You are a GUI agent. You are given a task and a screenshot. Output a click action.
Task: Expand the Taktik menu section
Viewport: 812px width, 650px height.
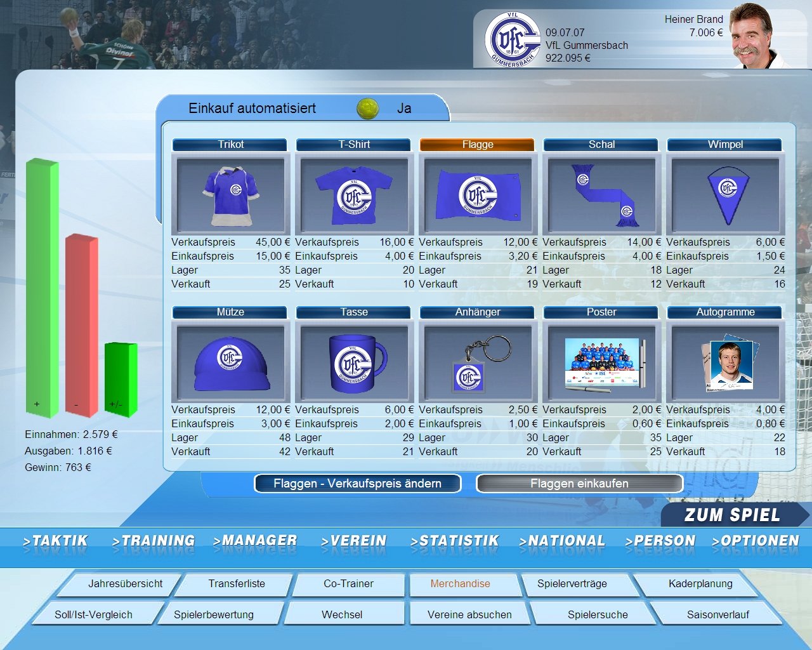[x=55, y=541]
